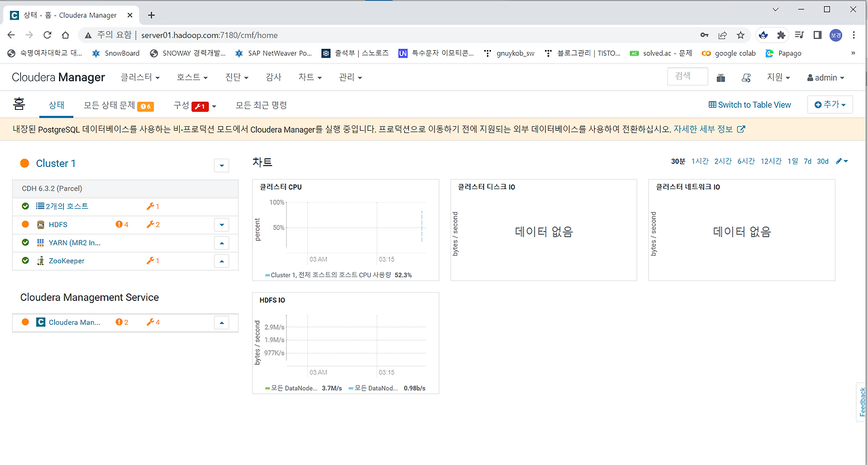Open the Cluster 1 link

pyautogui.click(x=56, y=163)
